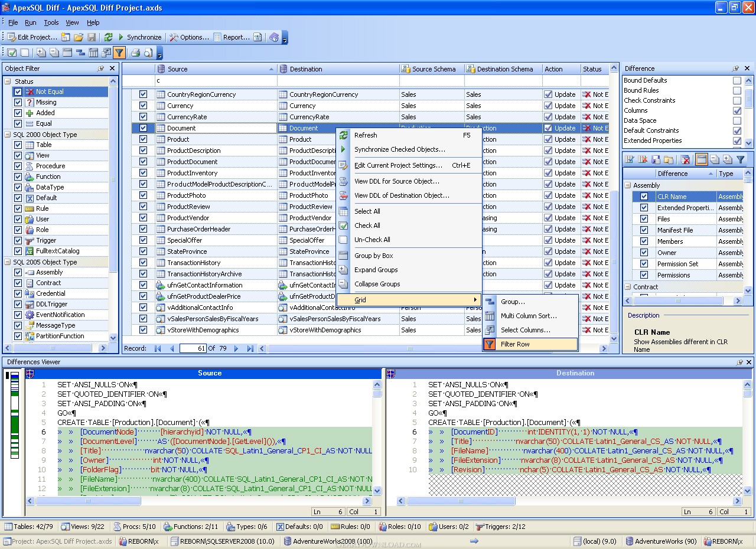756x549 pixels.
Task: Click the Report toolbar button
Action: pyautogui.click(x=231, y=37)
